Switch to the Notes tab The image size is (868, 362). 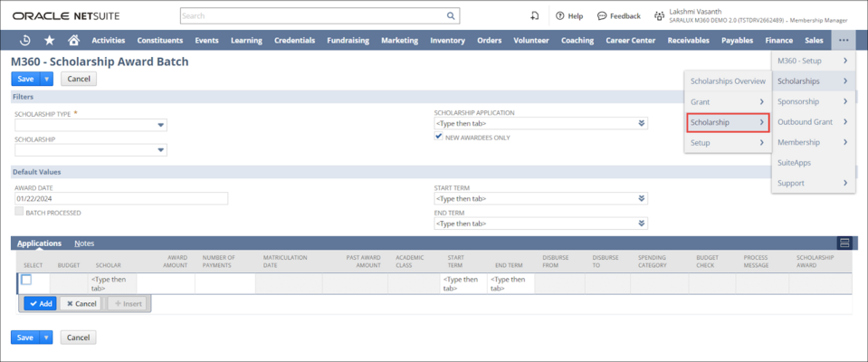pyautogui.click(x=84, y=243)
